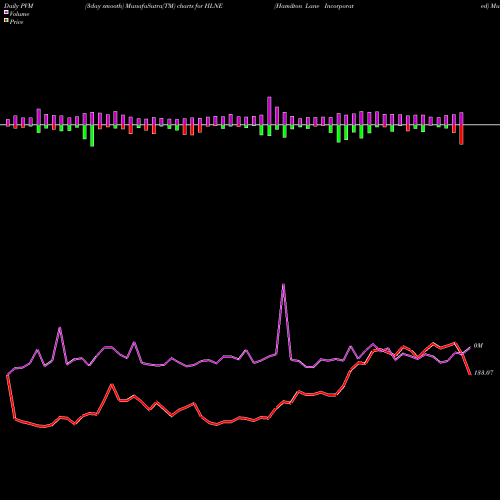
Task: Click the '(Hamilton Lane Incorporat' company name text
Action: pyautogui.click(x=314, y=6)
